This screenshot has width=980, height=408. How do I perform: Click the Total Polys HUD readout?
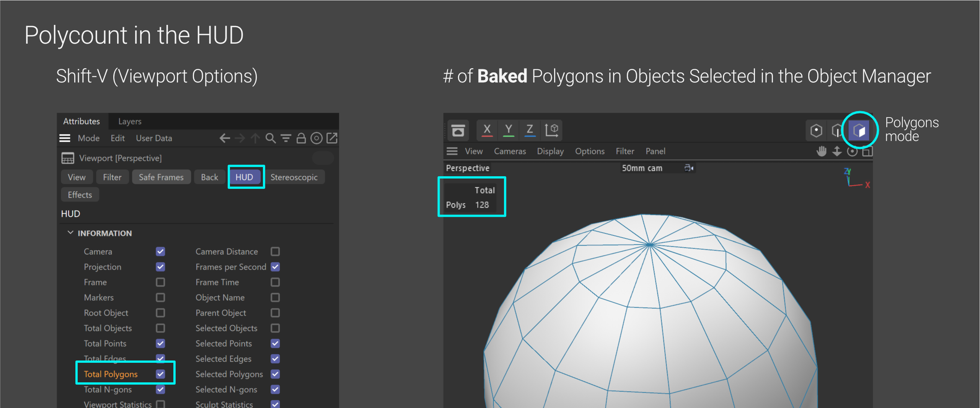coord(471,198)
